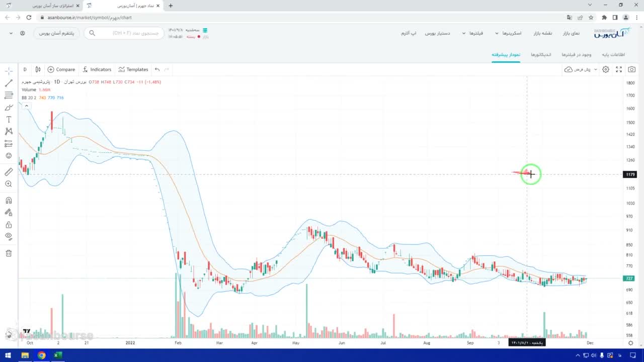This screenshot has height=362, width=644.
Task: Open a new browser tab
Action: (x=171, y=6)
